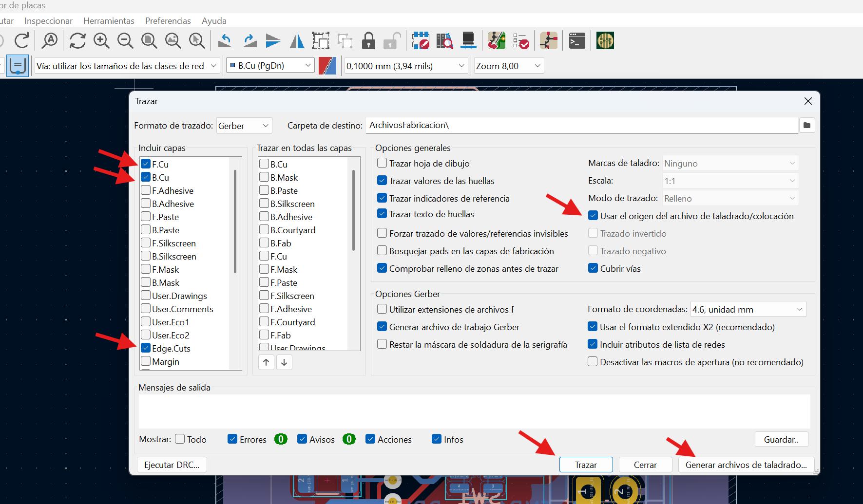
Task: Zoom in with the plus magnifier
Action: coord(101,40)
